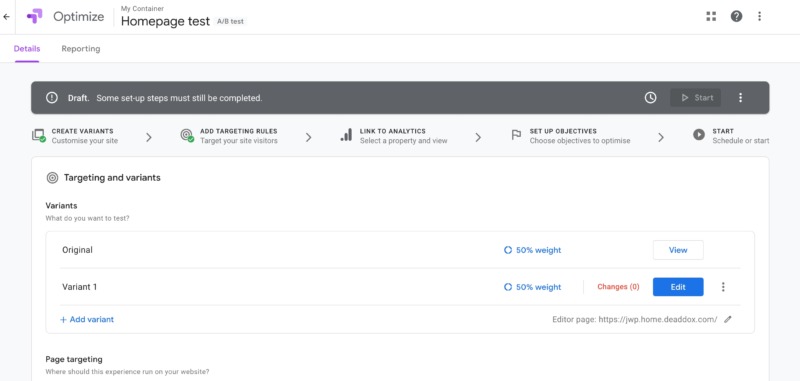Open the Google apps grid icon
800x381 pixels.
click(711, 16)
